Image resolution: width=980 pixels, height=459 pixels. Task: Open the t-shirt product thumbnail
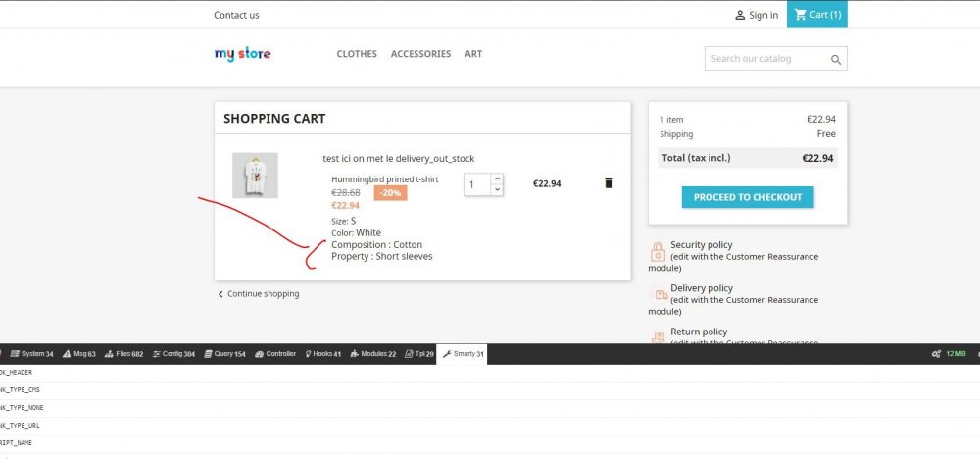pos(255,176)
